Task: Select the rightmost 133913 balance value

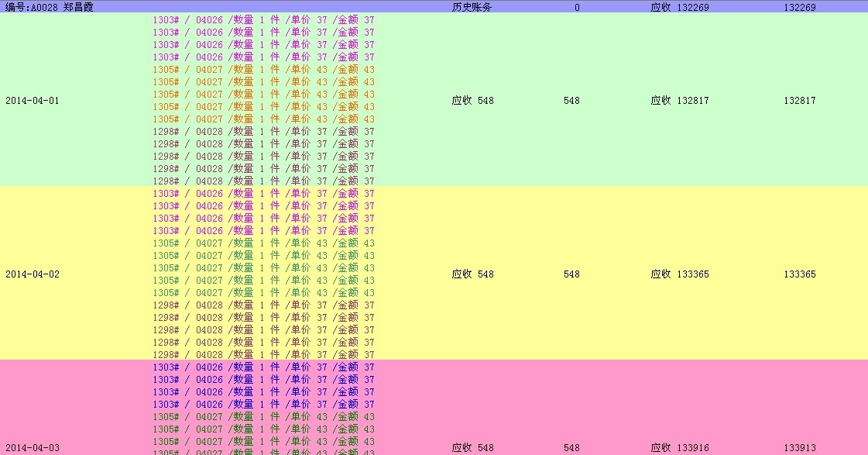Action: click(x=799, y=448)
